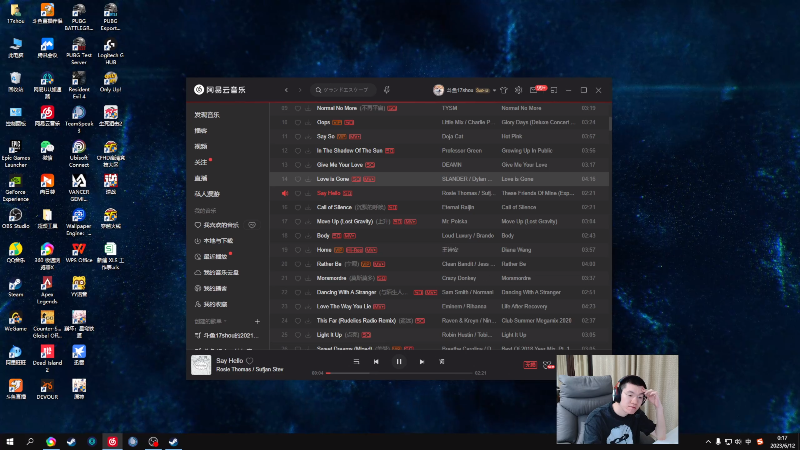The width and height of the screenshot is (800, 450).
Task: Download the song Body
Action: 308,236
